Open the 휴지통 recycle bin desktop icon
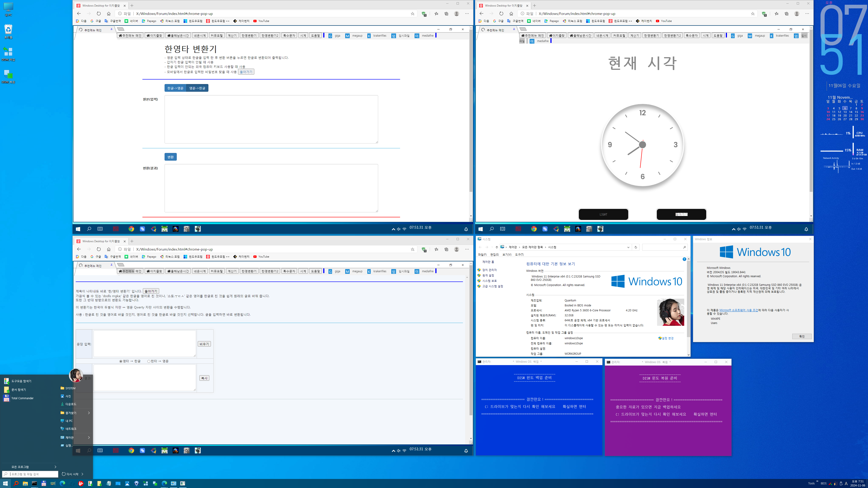The image size is (868, 488). (8, 32)
